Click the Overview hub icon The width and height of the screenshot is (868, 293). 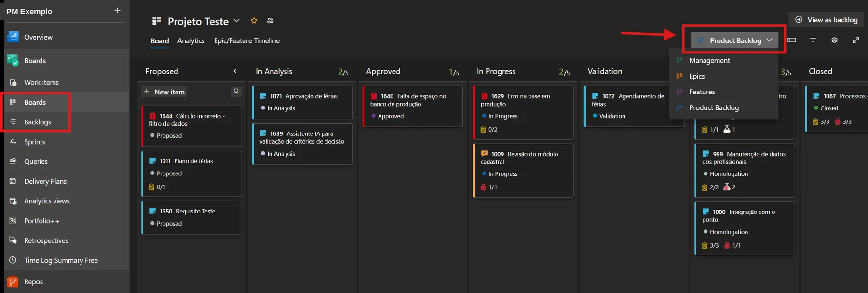(13, 37)
